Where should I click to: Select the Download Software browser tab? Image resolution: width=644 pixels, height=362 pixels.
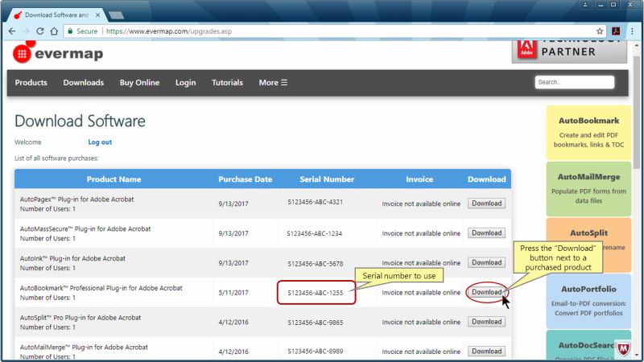tap(57, 14)
